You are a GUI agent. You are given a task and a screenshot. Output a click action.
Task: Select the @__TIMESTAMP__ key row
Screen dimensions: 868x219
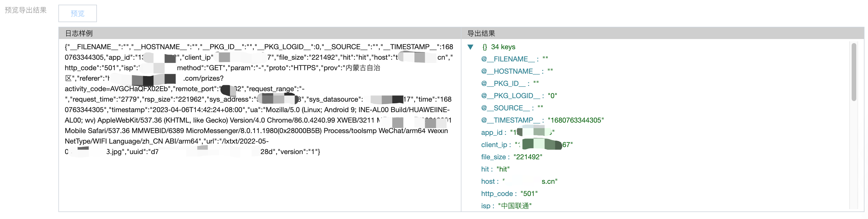[543, 121]
